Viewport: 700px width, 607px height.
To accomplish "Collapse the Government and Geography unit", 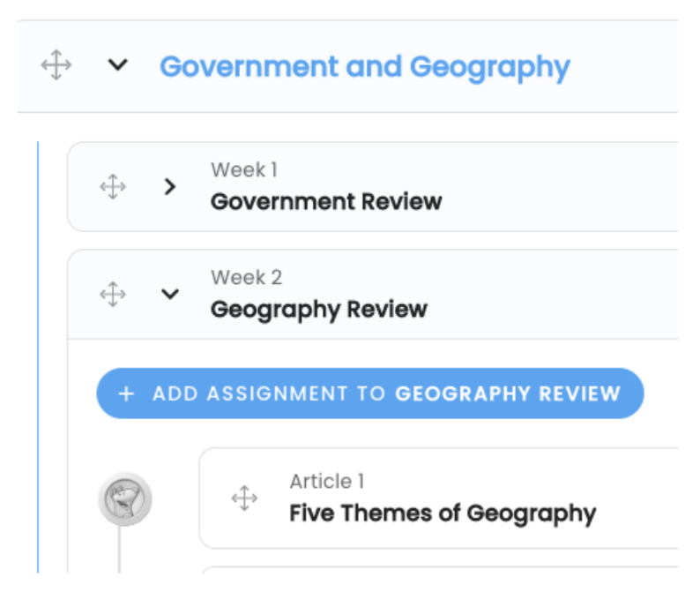I will pyautogui.click(x=118, y=65).
